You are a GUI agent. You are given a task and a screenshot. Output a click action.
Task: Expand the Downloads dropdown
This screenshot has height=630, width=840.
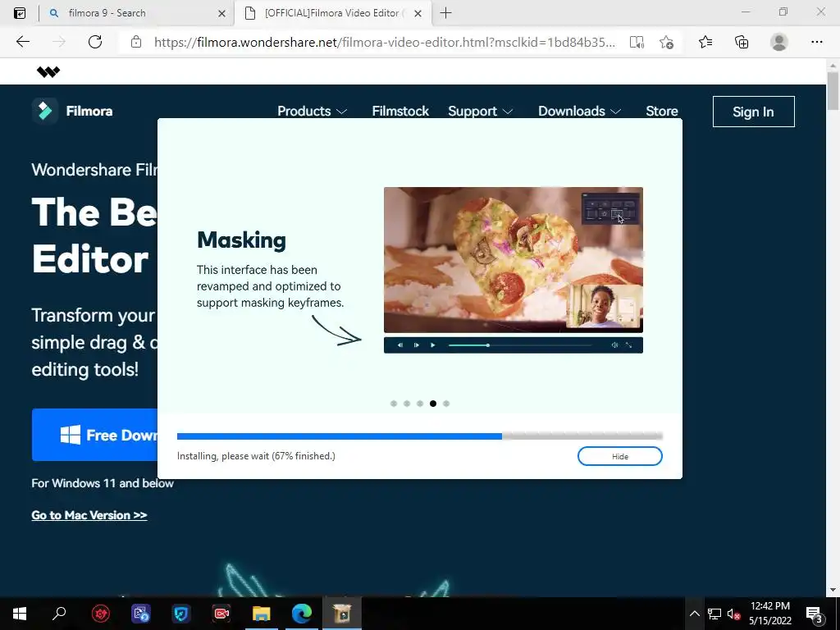point(579,111)
